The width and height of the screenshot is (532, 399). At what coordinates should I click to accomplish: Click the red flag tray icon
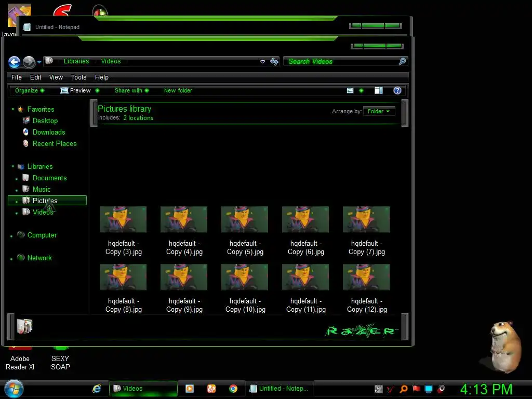416,389
